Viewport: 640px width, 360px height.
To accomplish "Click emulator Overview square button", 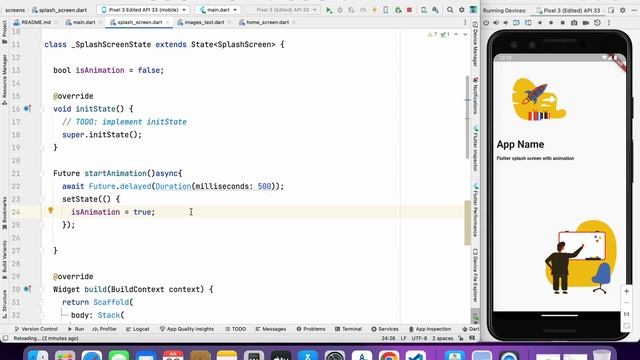I will (562, 23).
